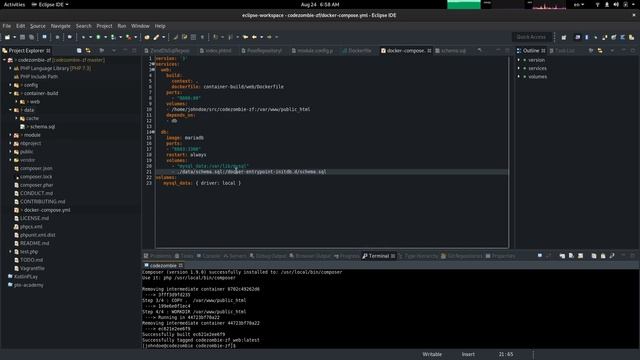The image size is (640, 360).
Task: Collapse the codezombie-zf project root
Action: (4, 60)
